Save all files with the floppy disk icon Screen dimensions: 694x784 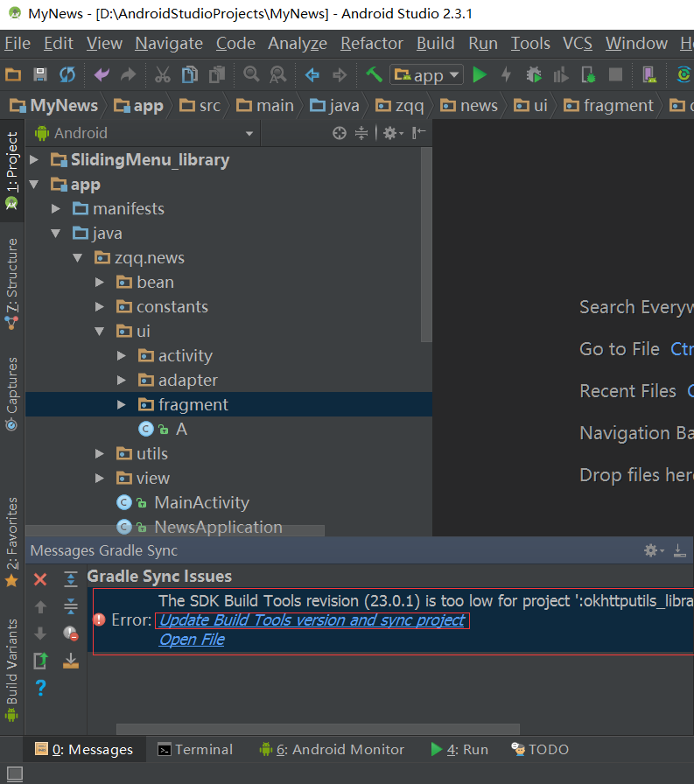pyautogui.click(x=40, y=75)
